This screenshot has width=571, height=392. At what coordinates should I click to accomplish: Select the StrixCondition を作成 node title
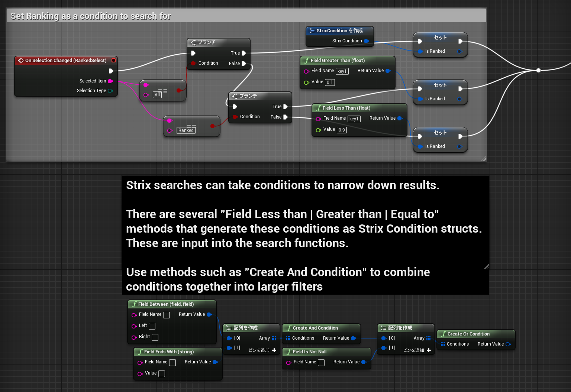coord(340,30)
